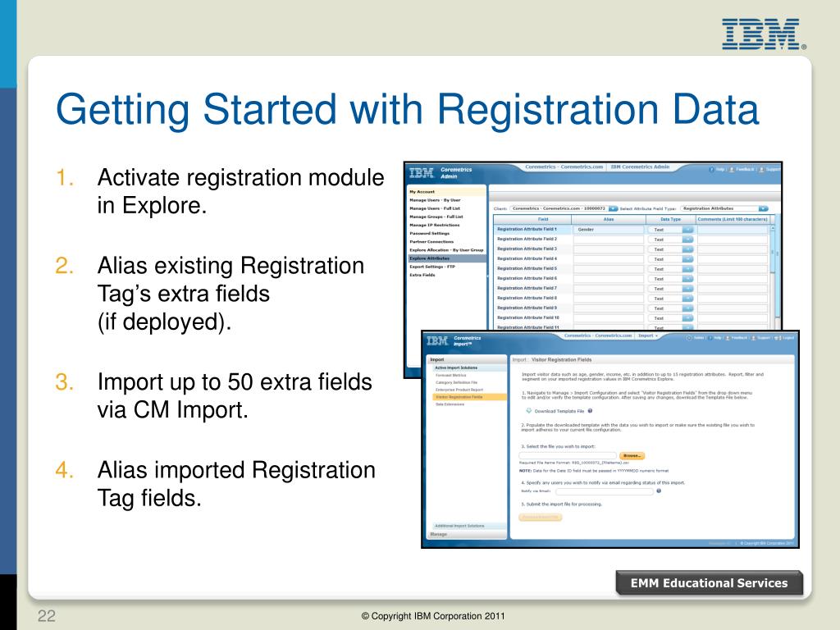Screen dimensions: 840x630
Task: Select Category Definition File in Import sidebar
Action: (456, 382)
